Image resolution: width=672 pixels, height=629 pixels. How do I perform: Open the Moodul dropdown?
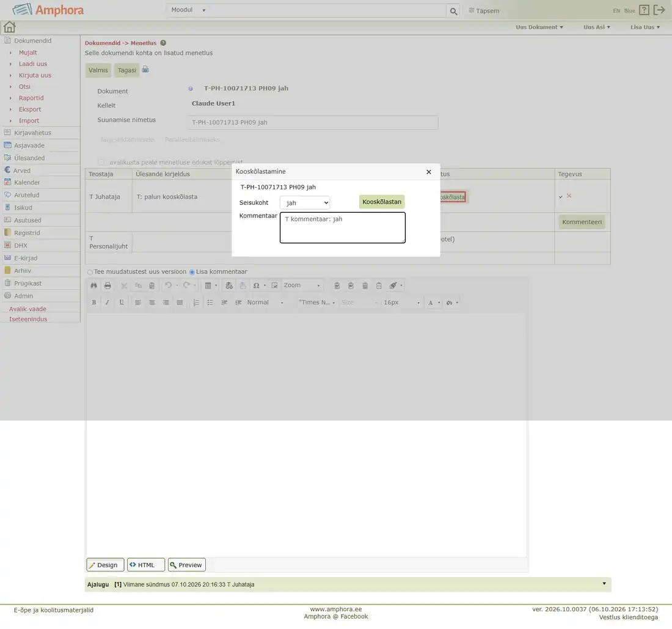click(x=189, y=10)
